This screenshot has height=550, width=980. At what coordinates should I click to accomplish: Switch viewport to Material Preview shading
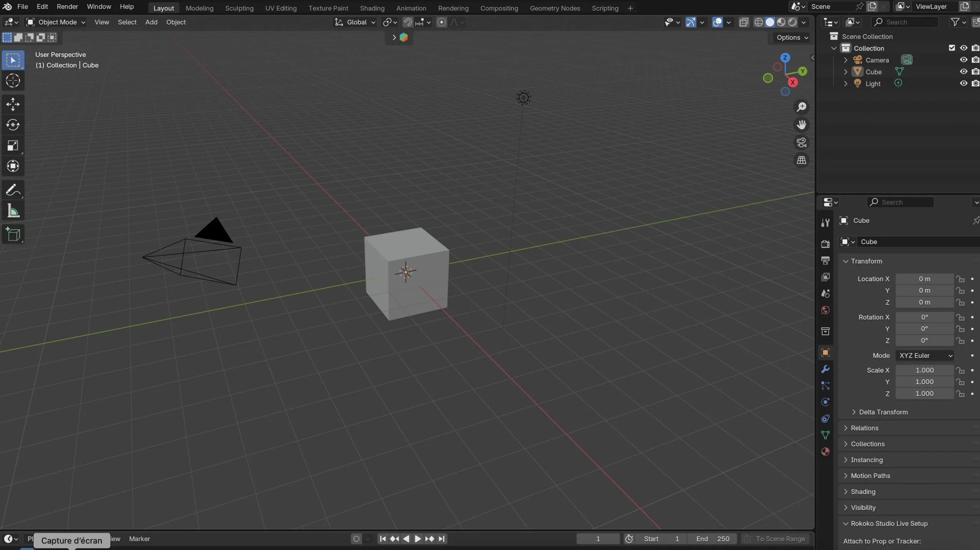tap(782, 22)
